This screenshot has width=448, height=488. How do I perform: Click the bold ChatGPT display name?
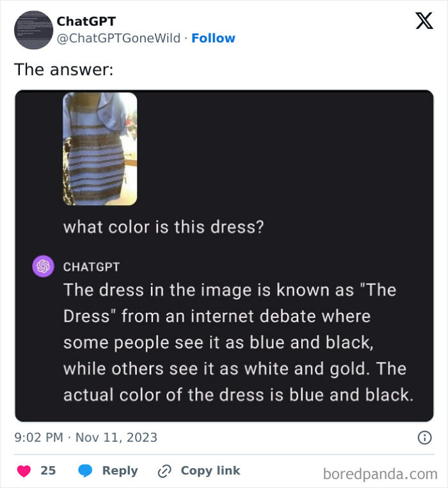point(86,21)
